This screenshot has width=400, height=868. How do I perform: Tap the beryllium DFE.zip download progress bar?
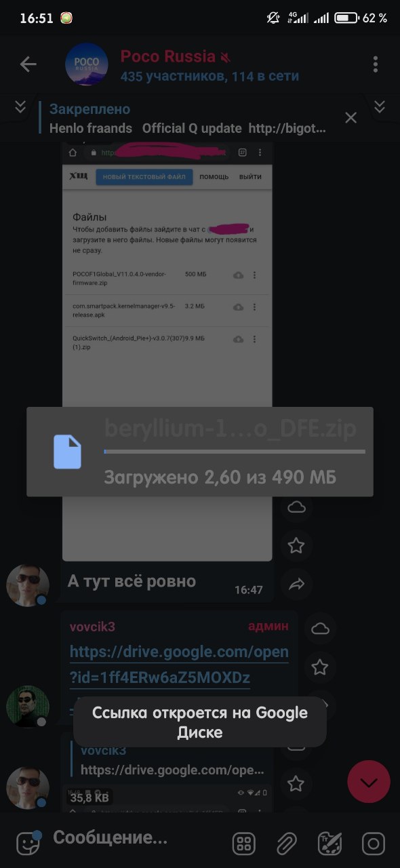(x=234, y=451)
